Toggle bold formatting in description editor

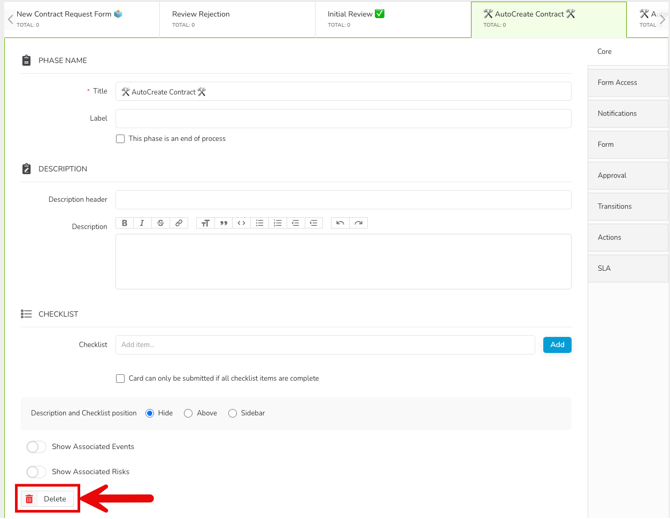[x=125, y=223]
